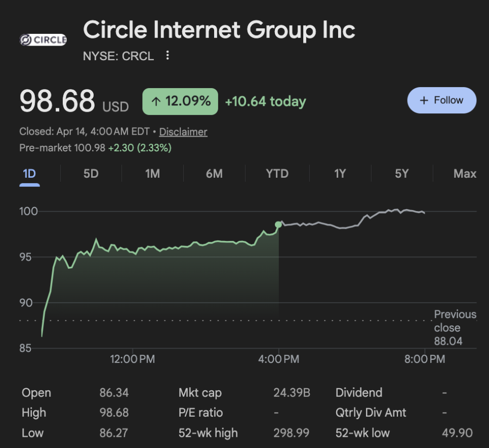Image resolution: width=489 pixels, height=448 pixels.
Task: View the 1Y chart range
Action: point(340,174)
